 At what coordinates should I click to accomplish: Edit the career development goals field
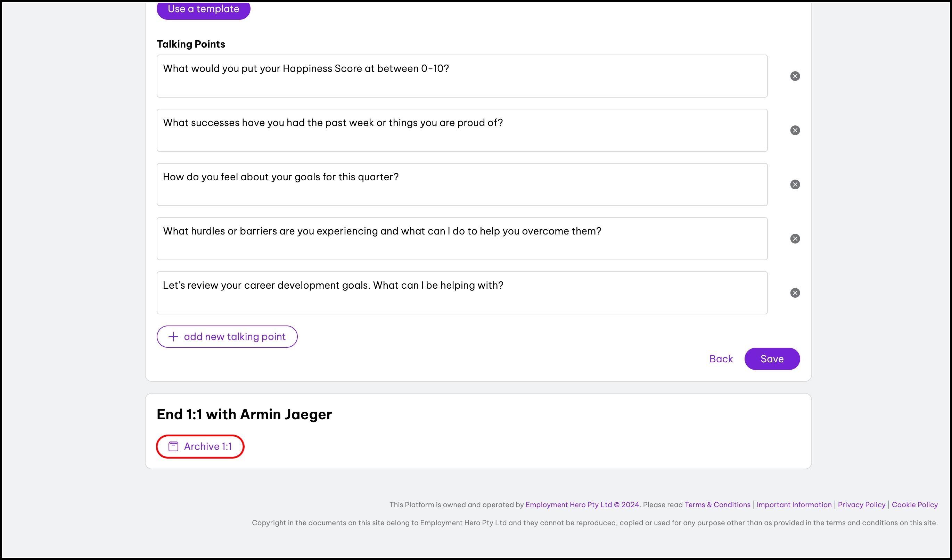[462, 293]
